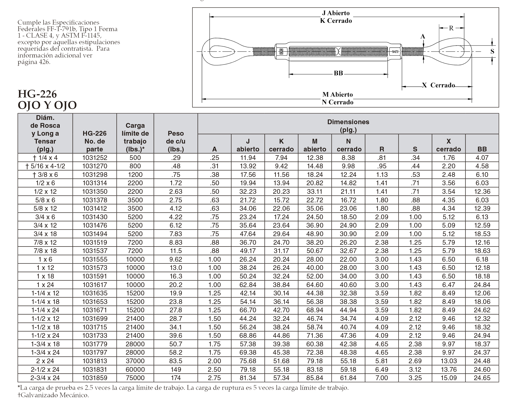Click the 'HG-226' title heading
This screenshot has width=521, height=420.
37,94
